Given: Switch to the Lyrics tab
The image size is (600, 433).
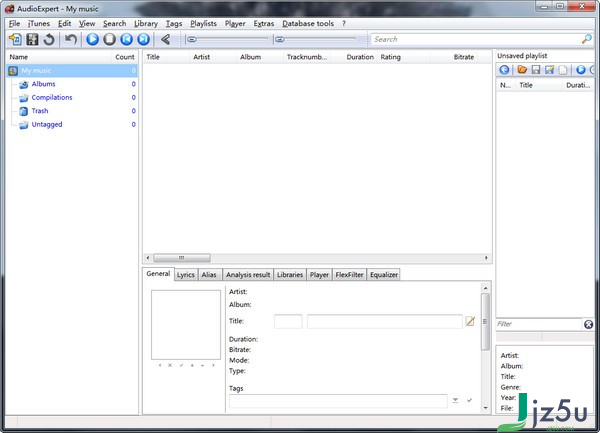Looking at the screenshot, I should [186, 275].
